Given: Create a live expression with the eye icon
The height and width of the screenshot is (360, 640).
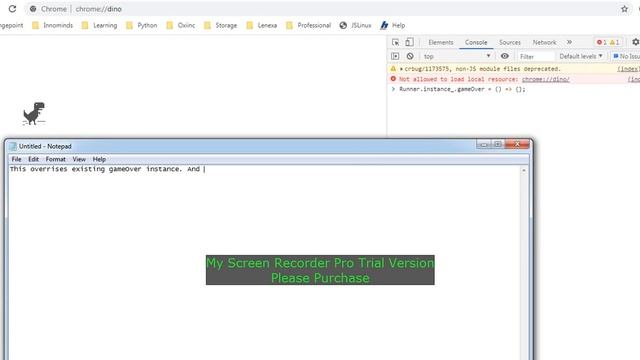Looking at the screenshot, I should pos(504,56).
